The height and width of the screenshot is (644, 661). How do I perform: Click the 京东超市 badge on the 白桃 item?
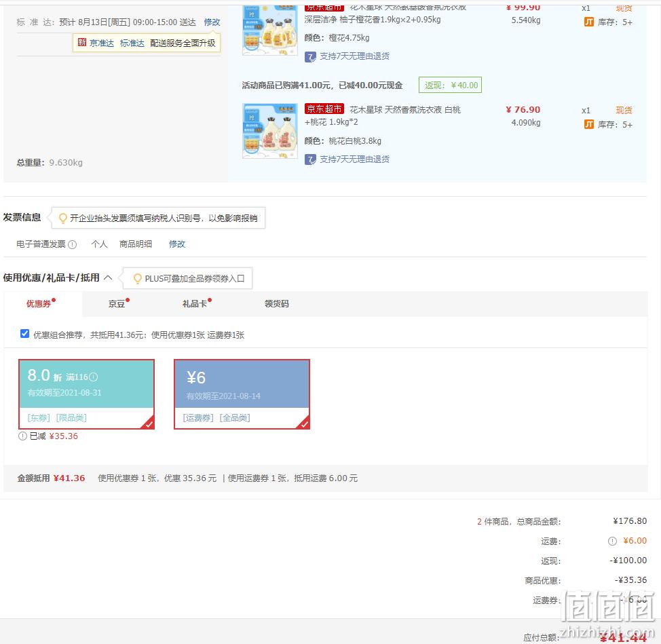coord(324,109)
